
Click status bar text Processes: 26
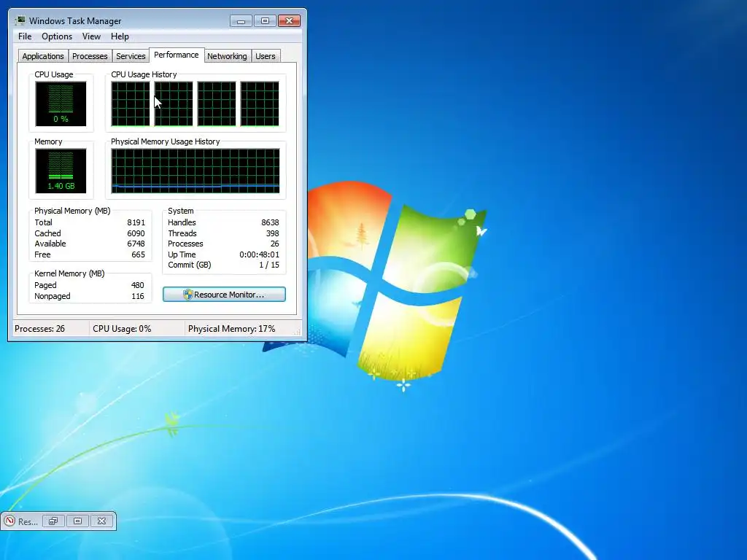(39, 329)
